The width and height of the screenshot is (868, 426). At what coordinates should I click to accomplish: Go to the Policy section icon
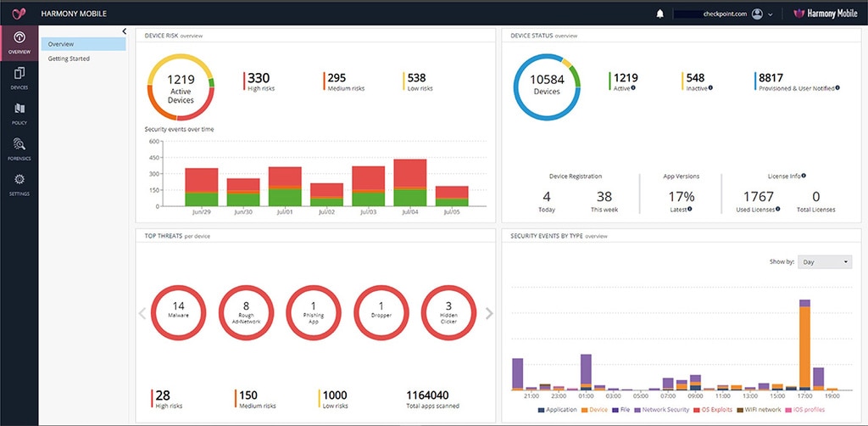point(19,113)
